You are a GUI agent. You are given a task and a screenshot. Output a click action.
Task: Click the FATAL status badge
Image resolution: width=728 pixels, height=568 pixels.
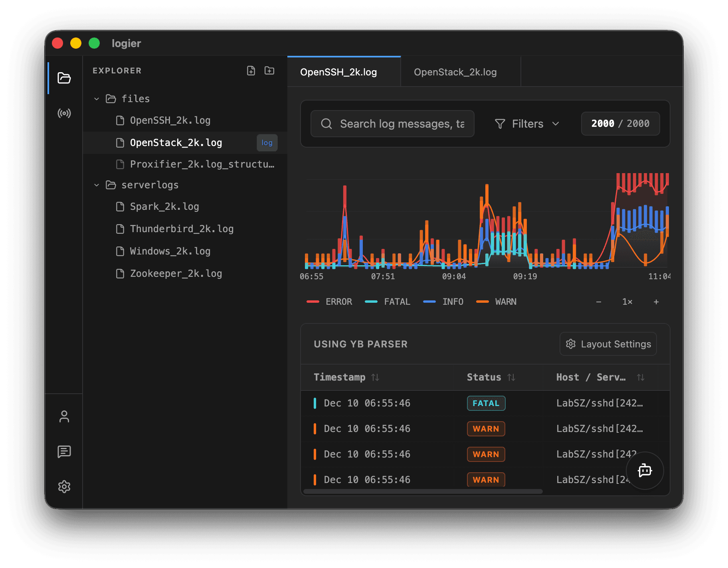pyautogui.click(x=486, y=403)
